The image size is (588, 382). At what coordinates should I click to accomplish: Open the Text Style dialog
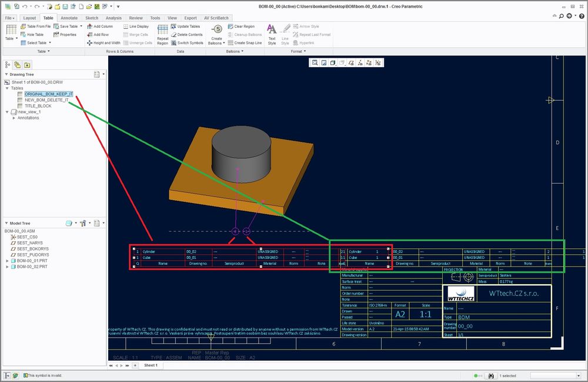coord(272,34)
